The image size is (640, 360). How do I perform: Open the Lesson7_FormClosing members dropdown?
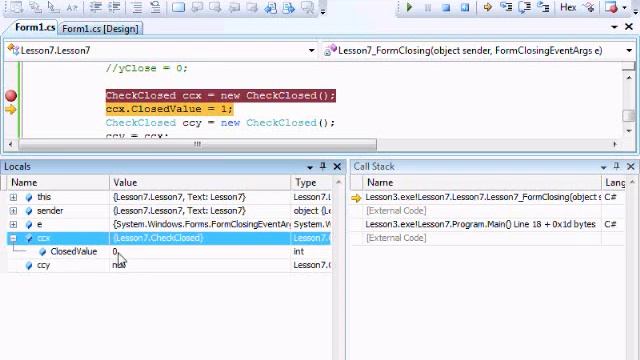pos(629,51)
